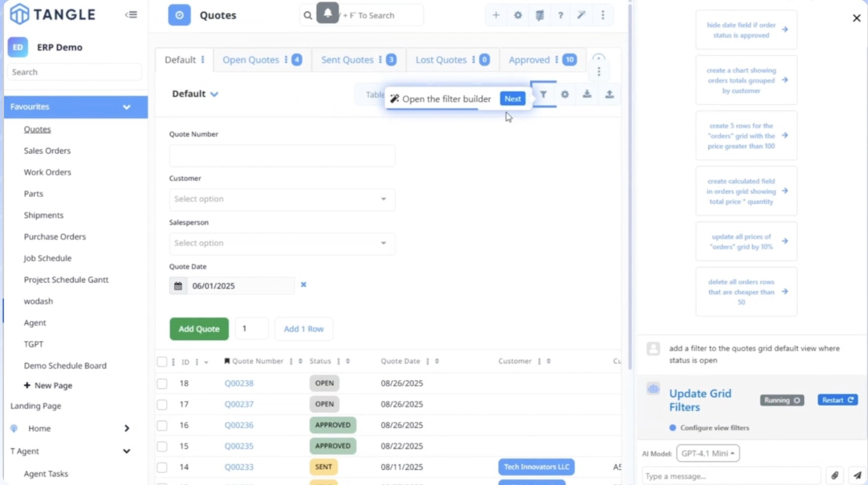
Task: Open the AI magic wand tool
Action: [582, 15]
